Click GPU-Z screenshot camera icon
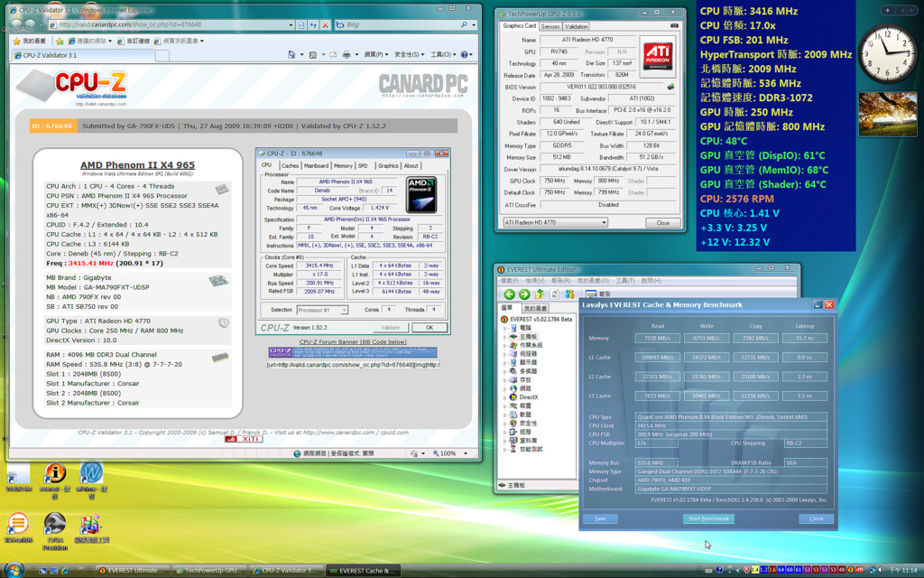 [x=674, y=26]
